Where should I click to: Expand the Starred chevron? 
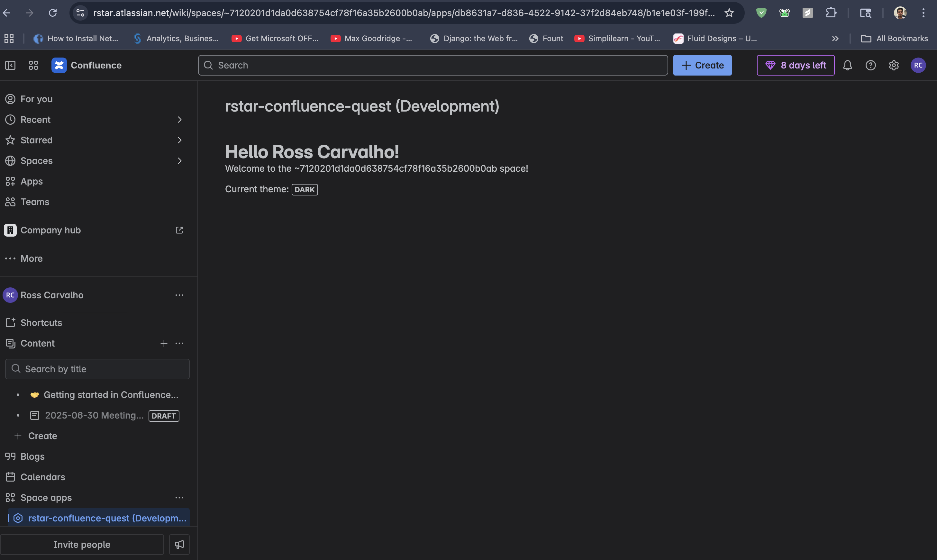point(179,140)
